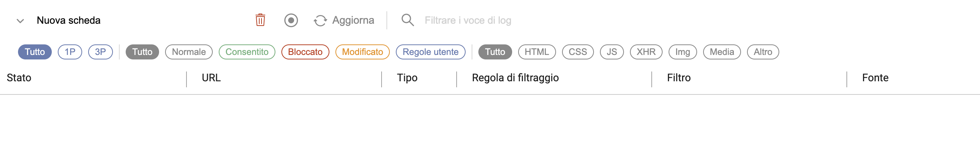Image resolution: width=980 pixels, height=146 pixels.
Task: Click the Regola di filtraggio column header
Action: click(515, 78)
